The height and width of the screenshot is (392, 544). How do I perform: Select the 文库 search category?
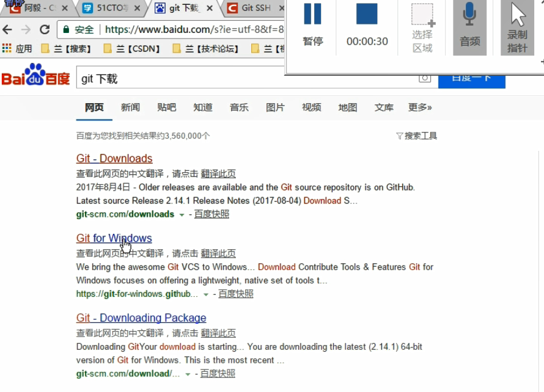coord(384,107)
